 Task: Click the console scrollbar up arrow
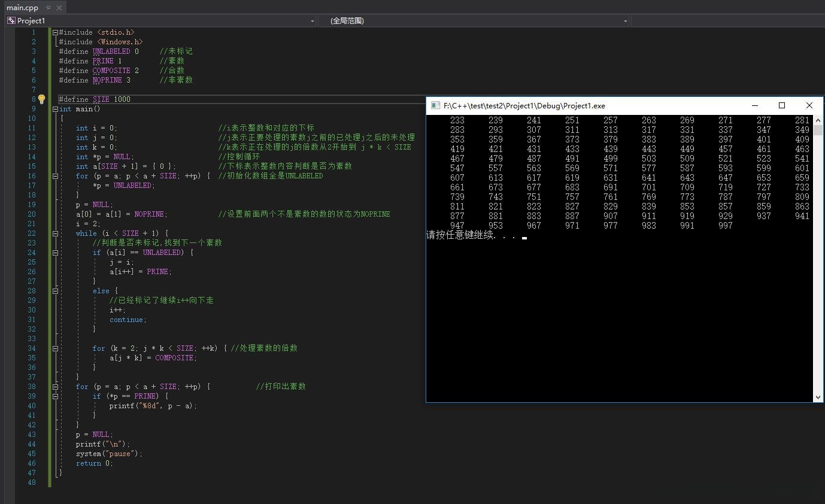(x=818, y=120)
